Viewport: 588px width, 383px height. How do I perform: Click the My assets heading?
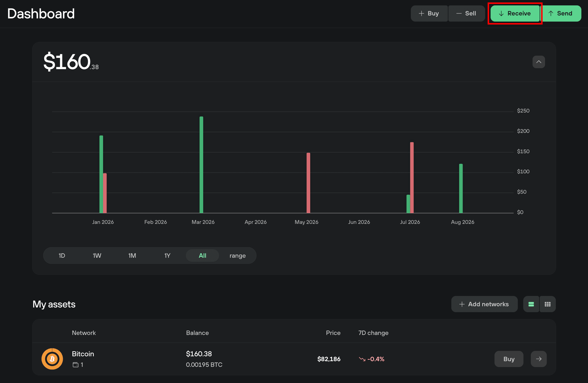click(x=54, y=304)
